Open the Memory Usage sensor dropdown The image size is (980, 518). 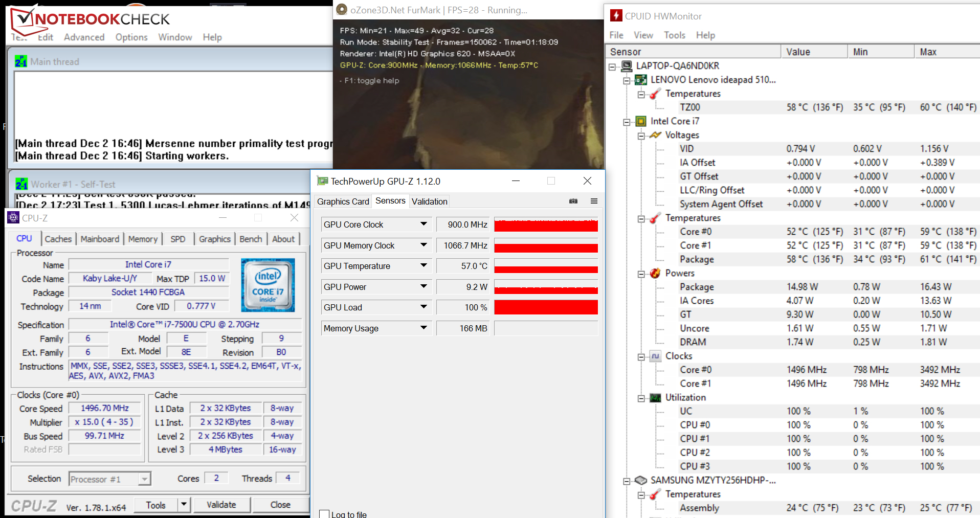pyautogui.click(x=424, y=328)
